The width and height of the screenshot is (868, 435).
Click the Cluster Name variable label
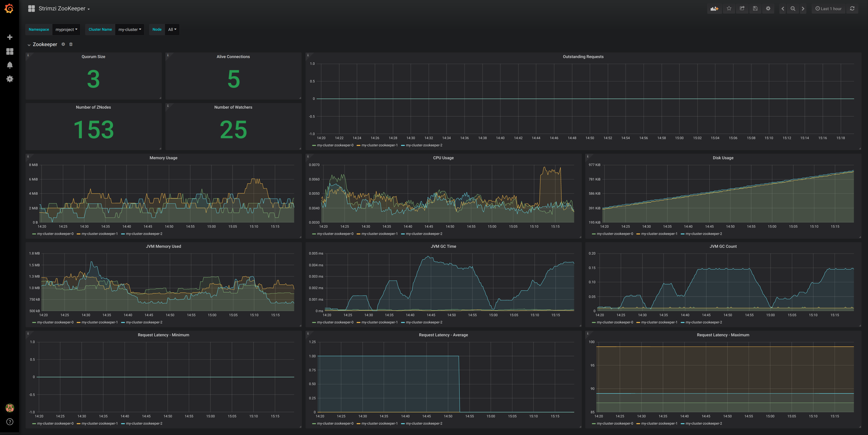pos(100,30)
